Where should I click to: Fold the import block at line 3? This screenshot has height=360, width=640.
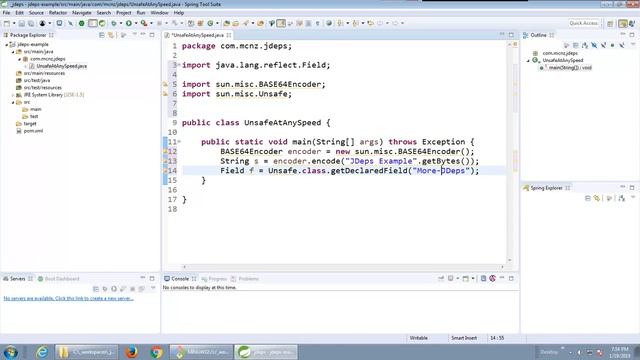tap(179, 65)
